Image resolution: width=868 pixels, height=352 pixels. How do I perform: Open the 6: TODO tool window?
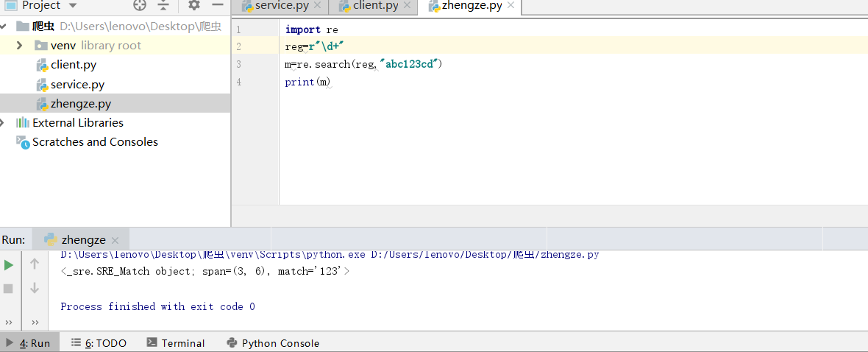[x=99, y=343]
